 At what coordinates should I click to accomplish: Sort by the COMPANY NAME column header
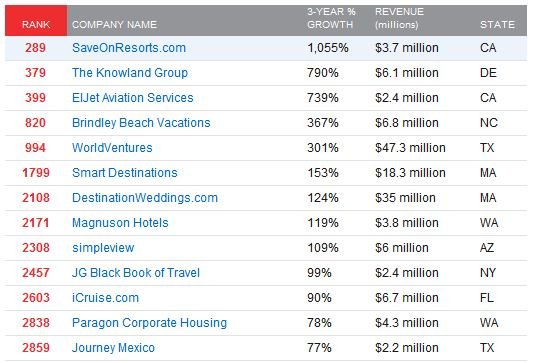point(114,25)
